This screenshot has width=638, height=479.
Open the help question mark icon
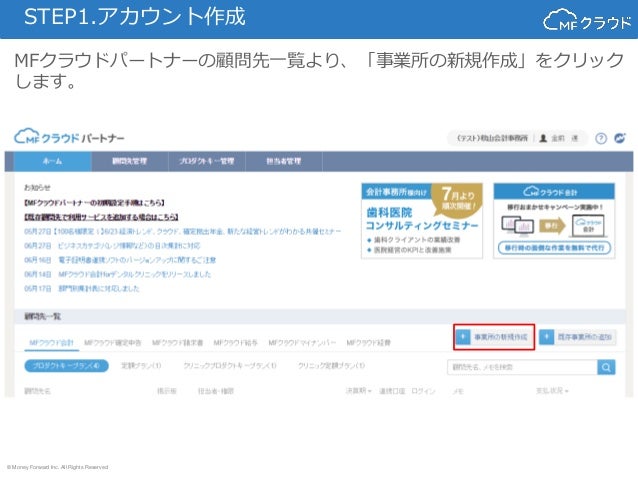pos(601,138)
